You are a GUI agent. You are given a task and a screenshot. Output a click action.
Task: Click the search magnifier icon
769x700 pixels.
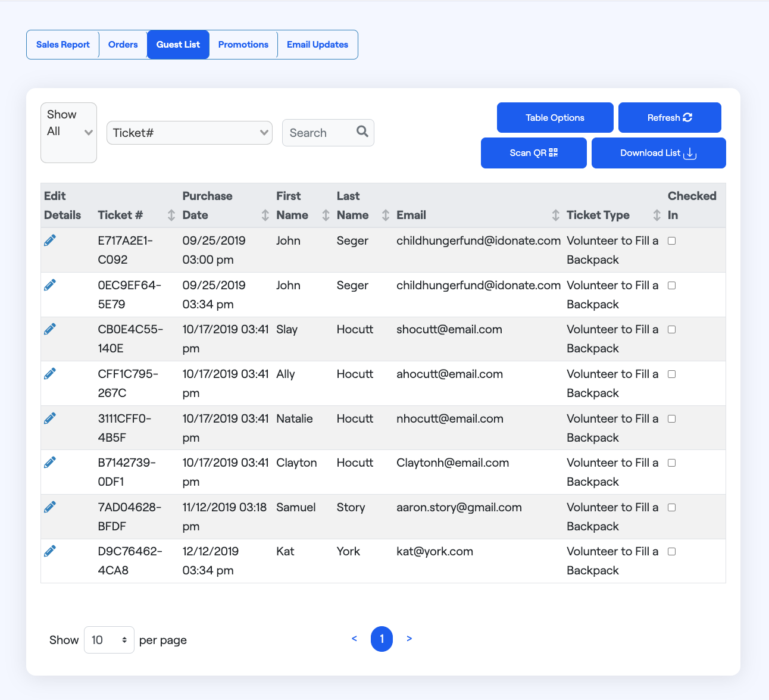click(x=362, y=132)
